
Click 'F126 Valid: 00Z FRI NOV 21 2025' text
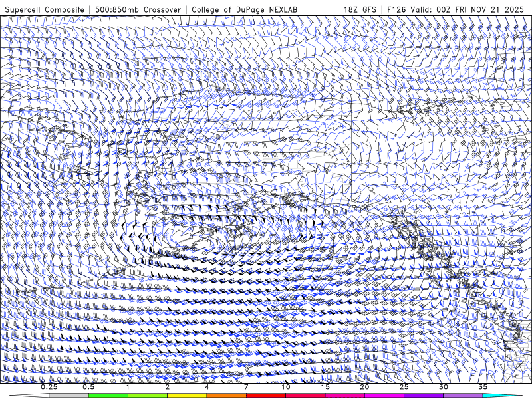[456, 9]
